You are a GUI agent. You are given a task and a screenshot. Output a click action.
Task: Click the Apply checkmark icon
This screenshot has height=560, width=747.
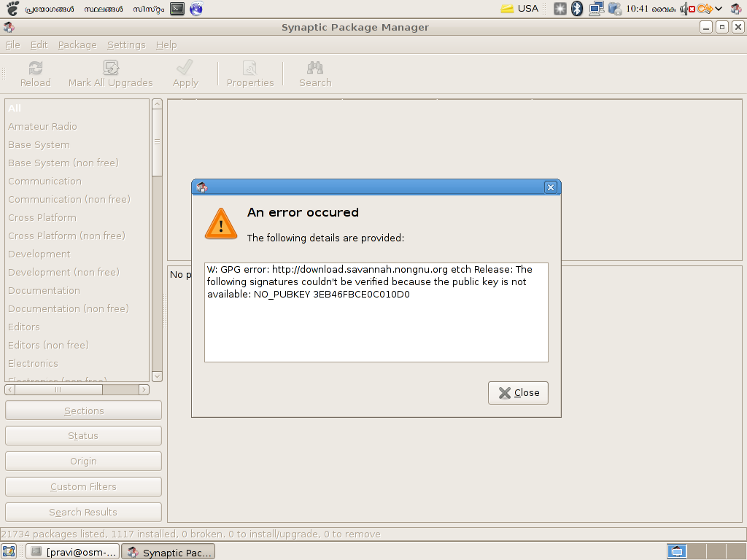[185, 69]
